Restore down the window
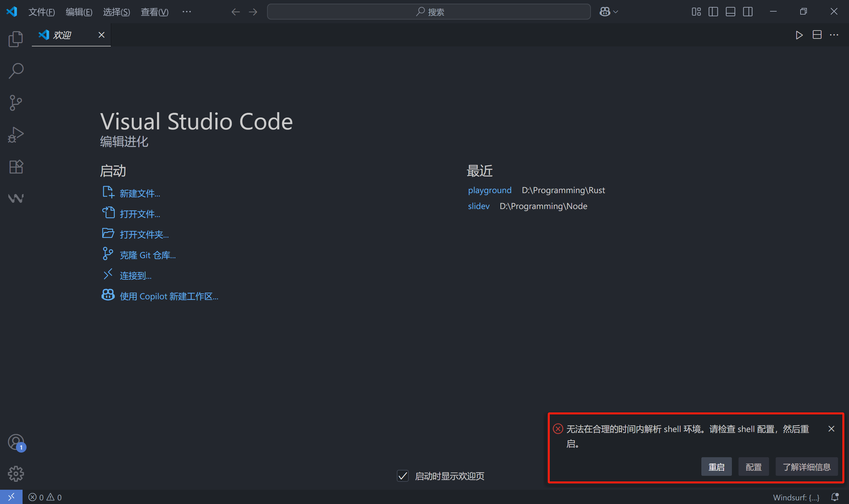The height and width of the screenshot is (504, 849). point(803,12)
